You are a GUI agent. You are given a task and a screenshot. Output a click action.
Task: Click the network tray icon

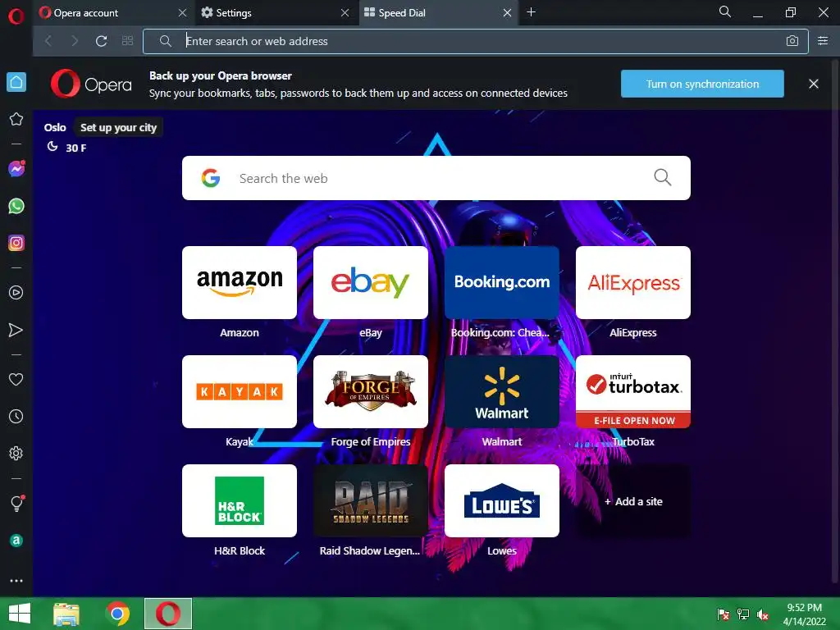tap(743, 614)
